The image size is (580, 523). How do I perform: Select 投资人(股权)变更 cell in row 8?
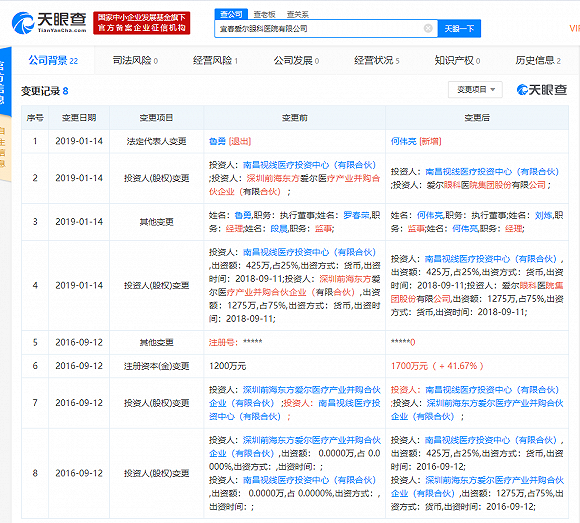(156, 473)
